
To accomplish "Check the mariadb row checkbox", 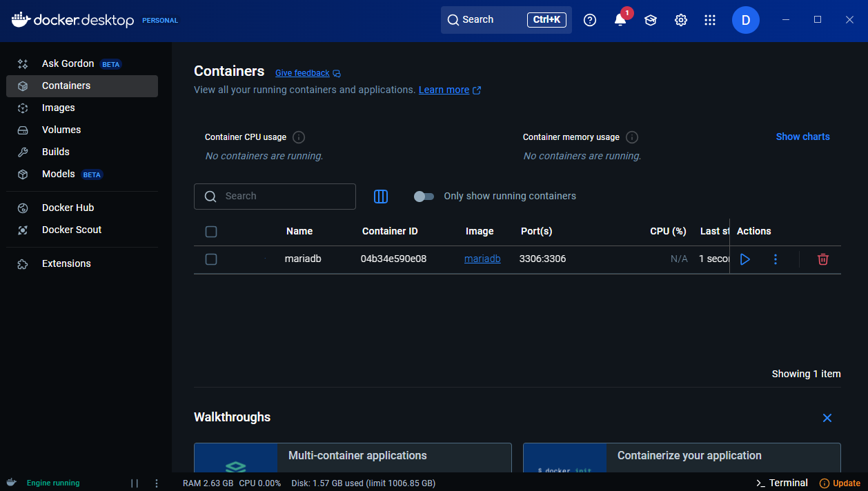I will [211, 259].
